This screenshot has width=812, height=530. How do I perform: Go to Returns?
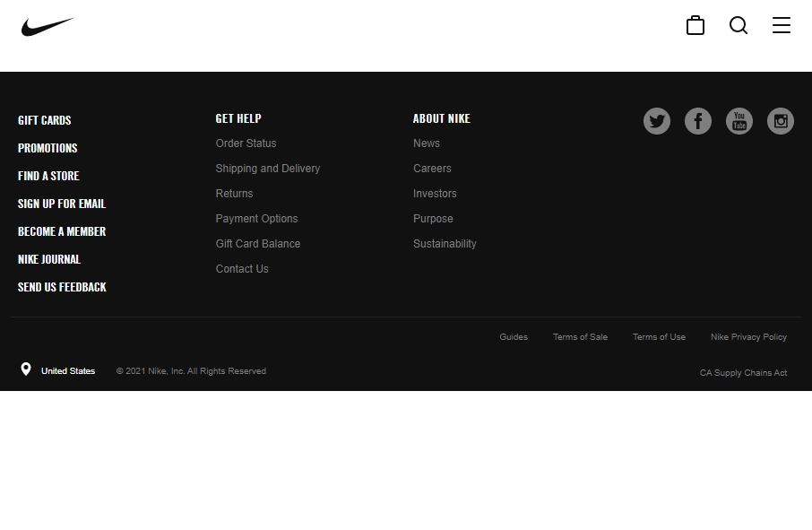pos(234,194)
